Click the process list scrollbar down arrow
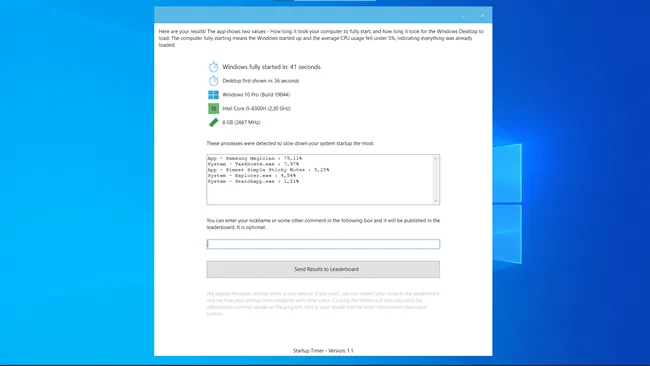Screen dimensions: 650x366 pos(436,201)
